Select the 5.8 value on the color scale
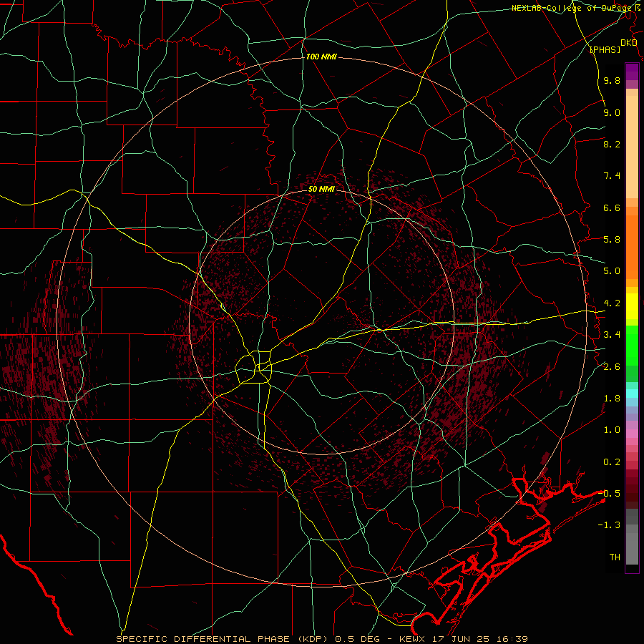The width and height of the screenshot is (644, 644). click(x=612, y=240)
